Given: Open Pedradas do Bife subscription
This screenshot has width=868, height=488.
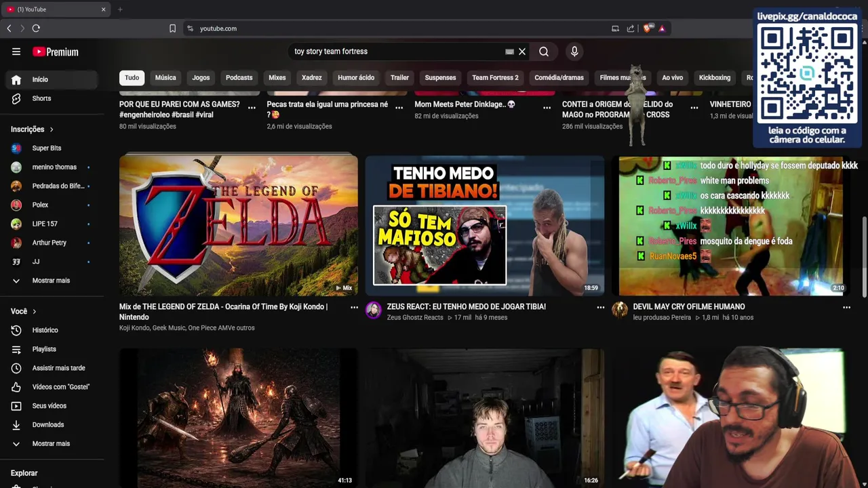Looking at the screenshot, I should (x=52, y=186).
